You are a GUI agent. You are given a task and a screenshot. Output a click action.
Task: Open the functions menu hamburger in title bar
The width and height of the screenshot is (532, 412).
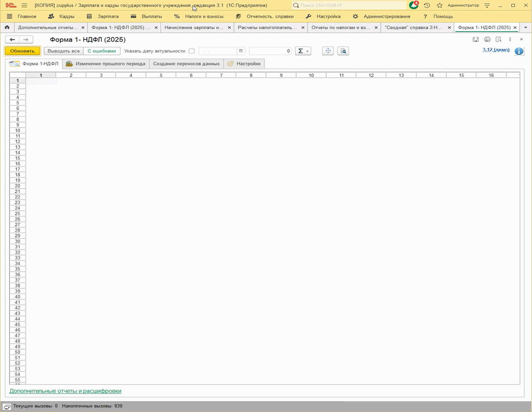click(x=25, y=5)
